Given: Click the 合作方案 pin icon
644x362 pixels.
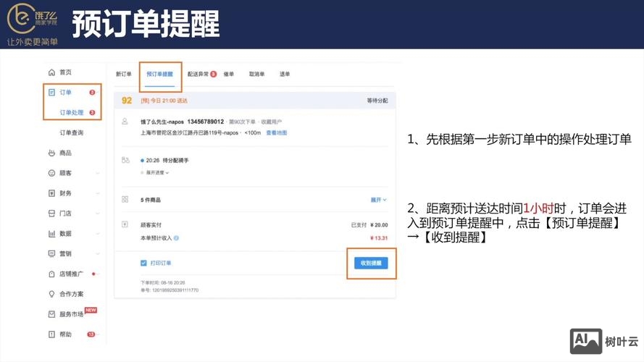Looking at the screenshot, I should point(51,294).
